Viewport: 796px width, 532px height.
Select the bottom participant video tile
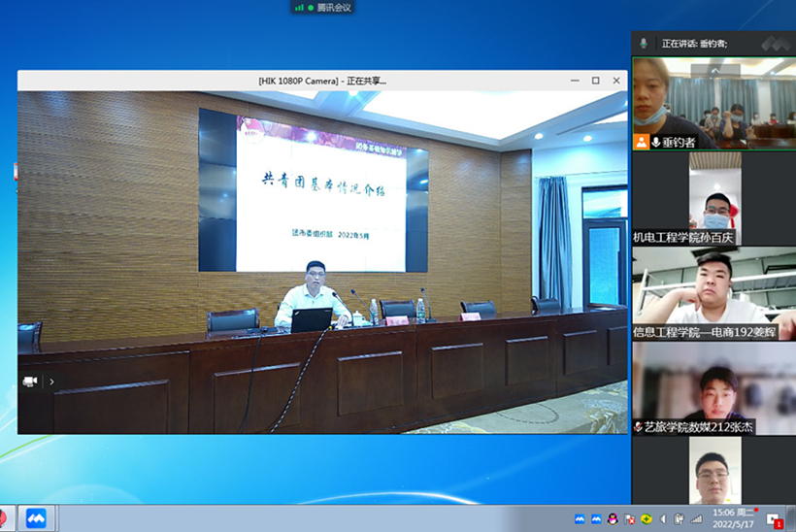(x=714, y=471)
